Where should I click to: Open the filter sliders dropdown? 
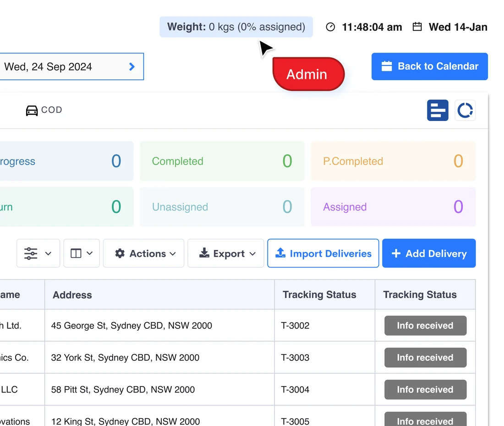click(38, 253)
